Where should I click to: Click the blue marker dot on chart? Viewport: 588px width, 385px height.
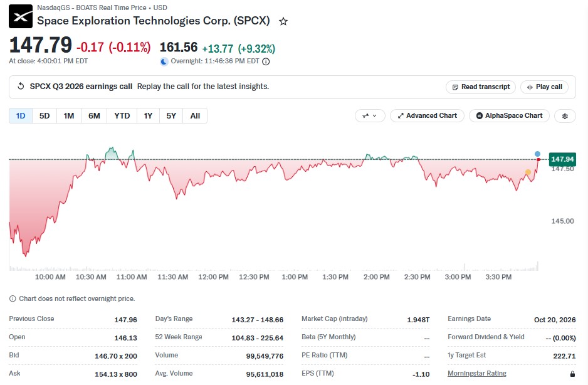537,154
